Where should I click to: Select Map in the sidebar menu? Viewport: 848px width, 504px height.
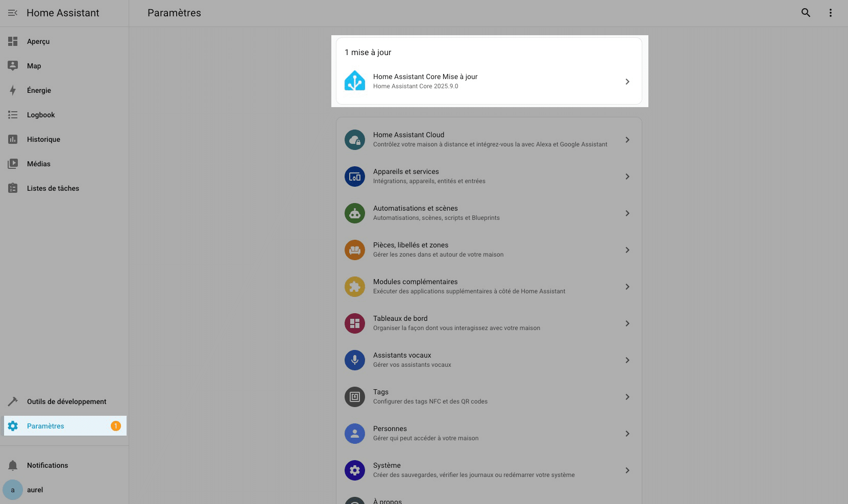(65, 66)
